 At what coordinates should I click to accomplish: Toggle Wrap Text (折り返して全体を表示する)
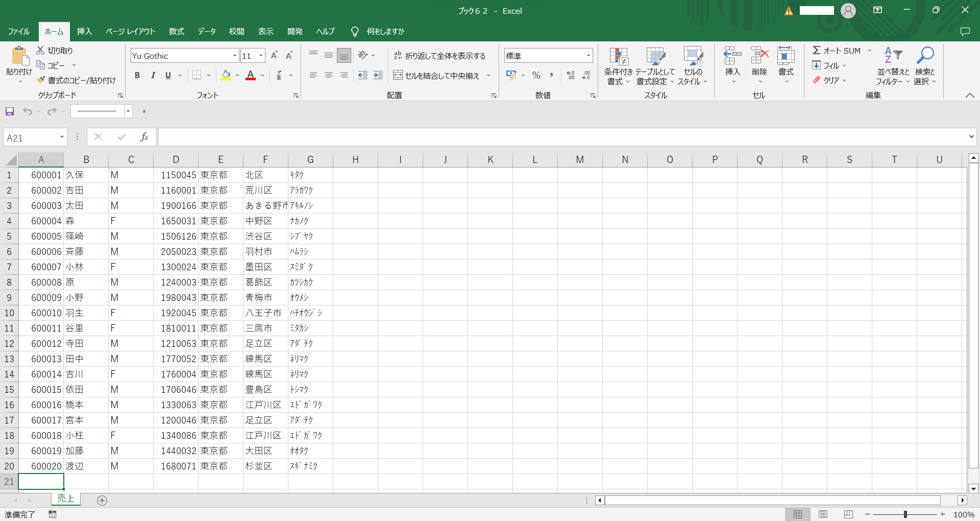coord(439,56)
